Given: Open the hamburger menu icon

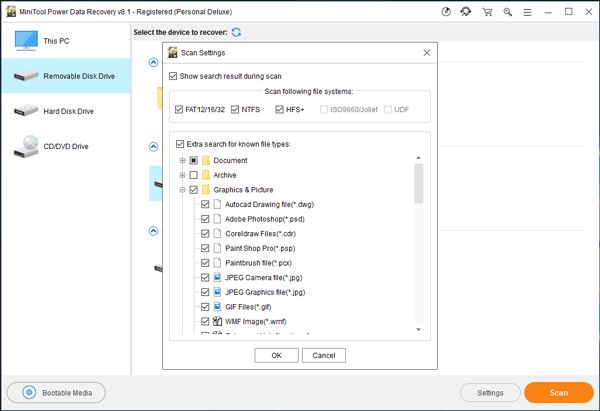Looking at the screenshot, I should coord(527,12).
